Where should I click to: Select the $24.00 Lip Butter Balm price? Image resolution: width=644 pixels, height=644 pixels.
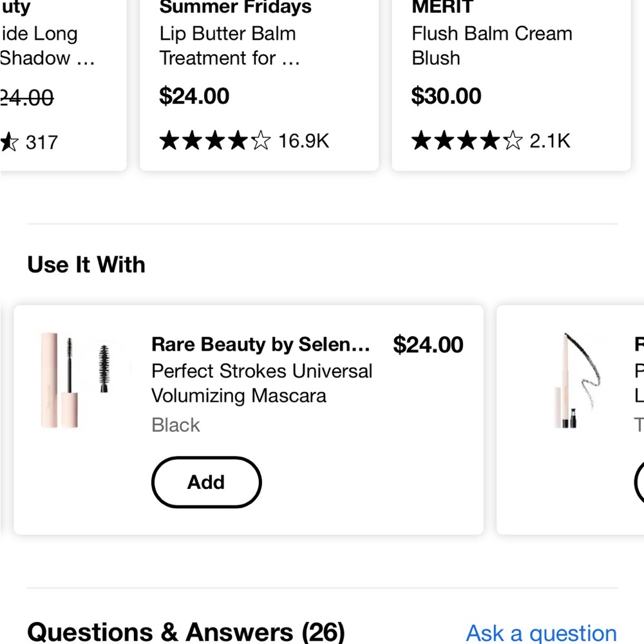point(194,96)
